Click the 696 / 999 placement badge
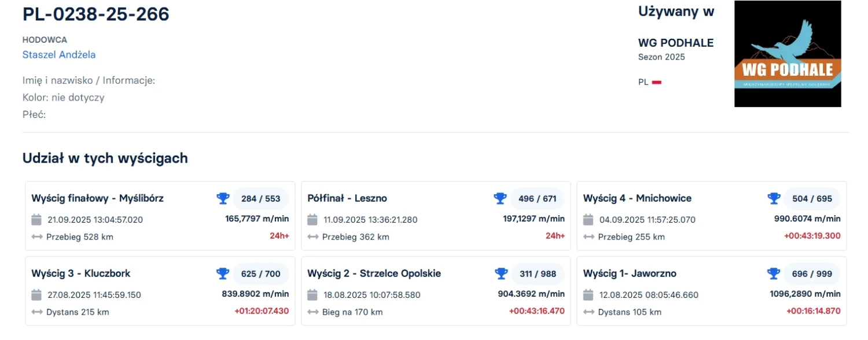This screenshot has height=340, width=868. pos(812,274)
